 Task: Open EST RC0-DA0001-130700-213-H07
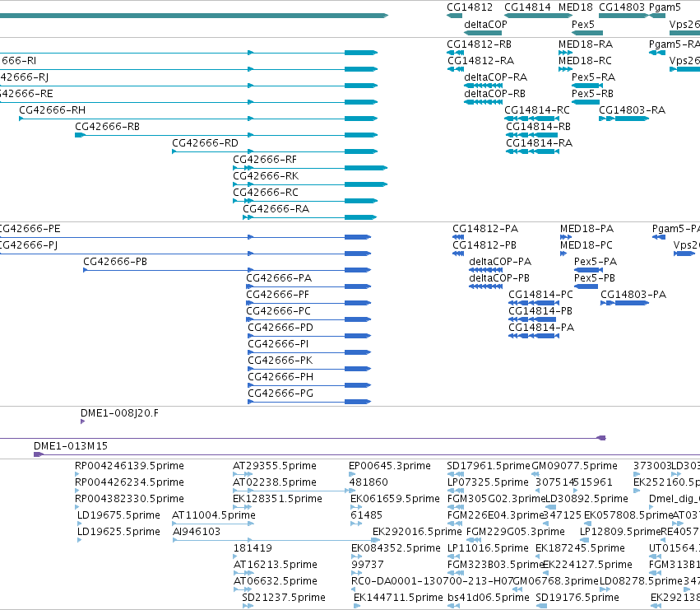pos(432,581)
